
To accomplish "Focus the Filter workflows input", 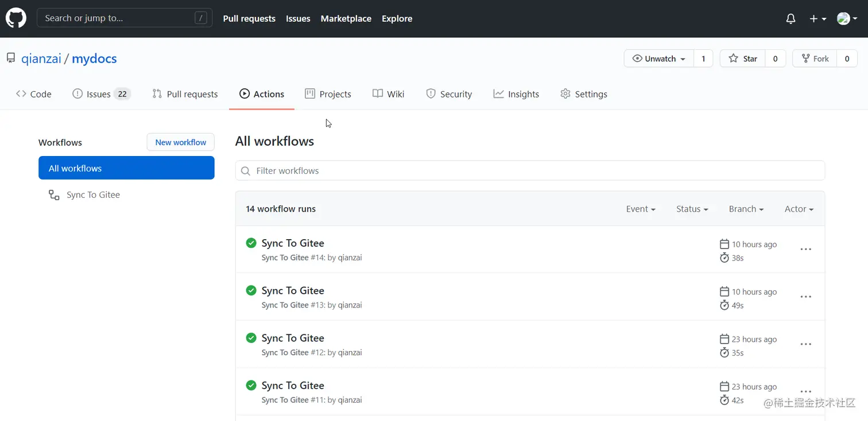I will click(530, 171).
